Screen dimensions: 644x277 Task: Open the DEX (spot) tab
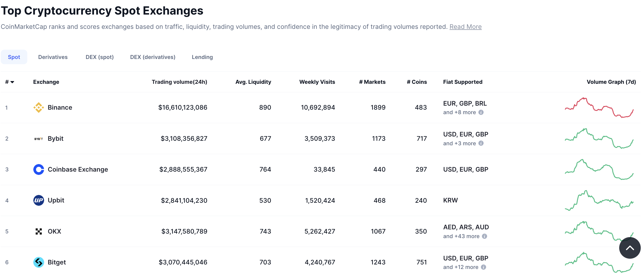point(99,57)
